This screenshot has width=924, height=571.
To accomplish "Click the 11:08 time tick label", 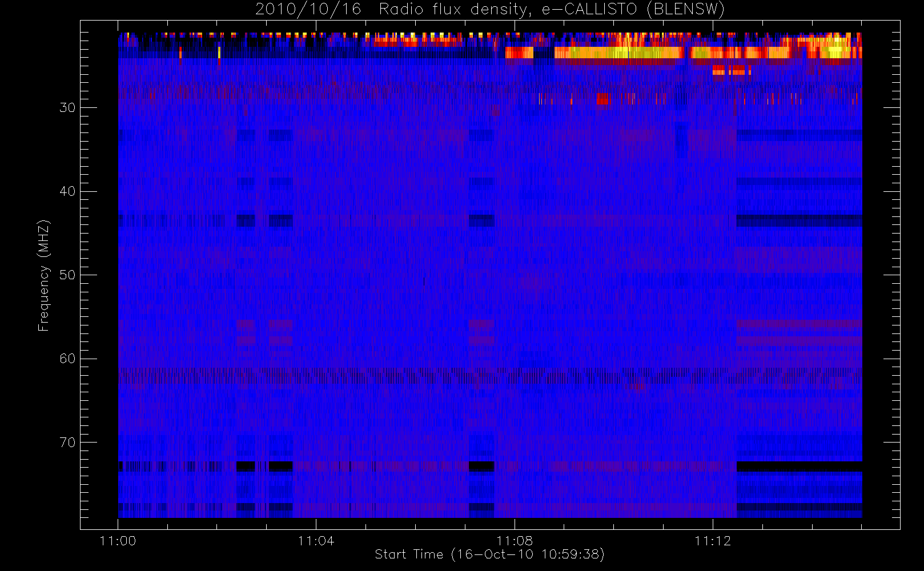I will 514,541.
